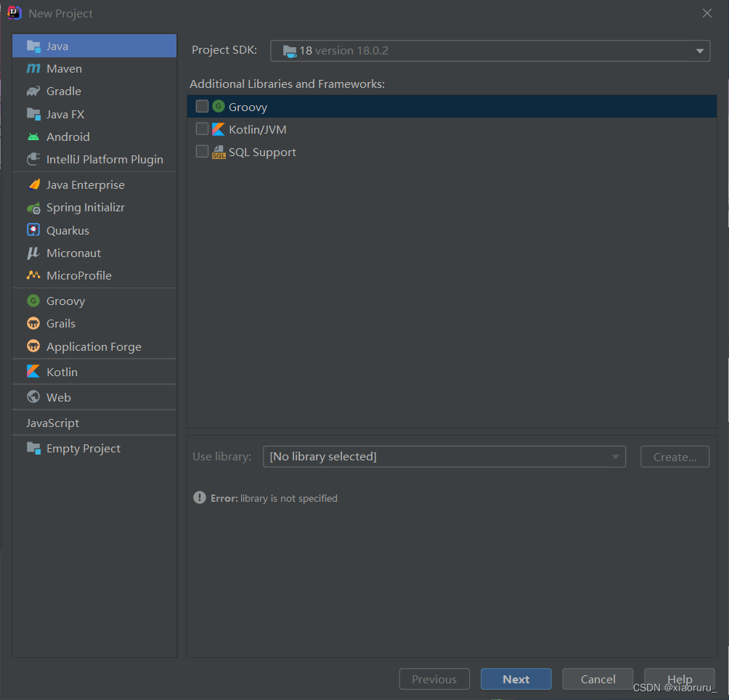Click the 'Additional Libraries and Frameworks:' label

click(x=288, y=84)
